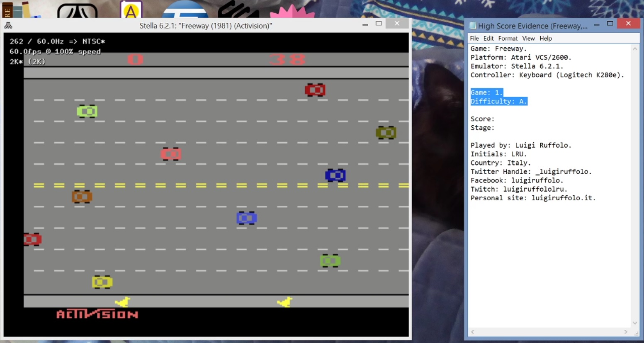Close the Stella emulator window
644x343 pixels.
click(397, 24)
